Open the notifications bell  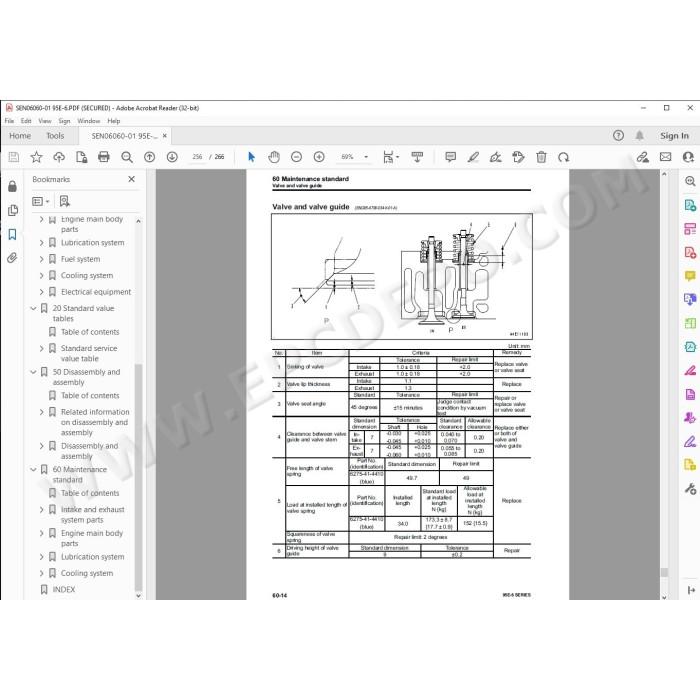tap(640, 136)
